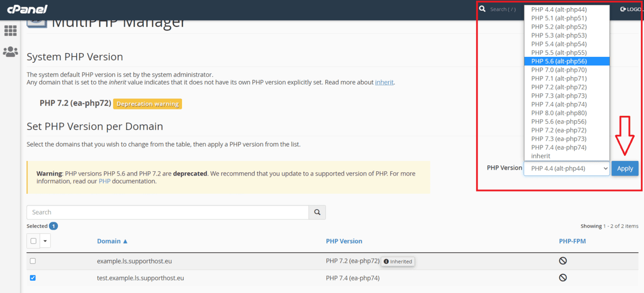The image size is (644, 293).
Task: Click the Apply button
Action: click(625, 169)
